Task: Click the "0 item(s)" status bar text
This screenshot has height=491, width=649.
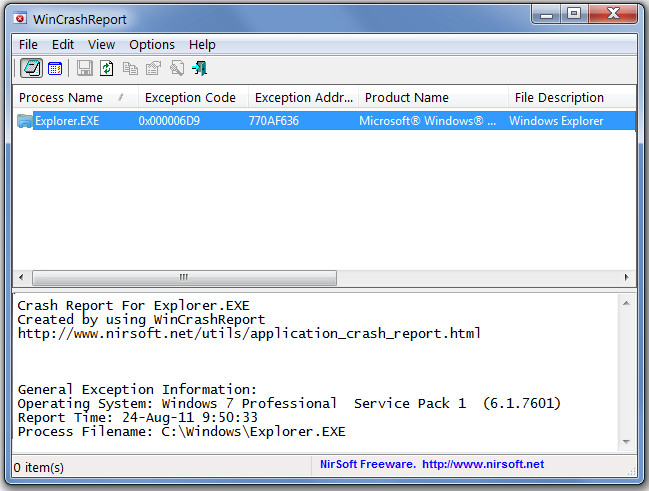Action: [x=38, y=467]
